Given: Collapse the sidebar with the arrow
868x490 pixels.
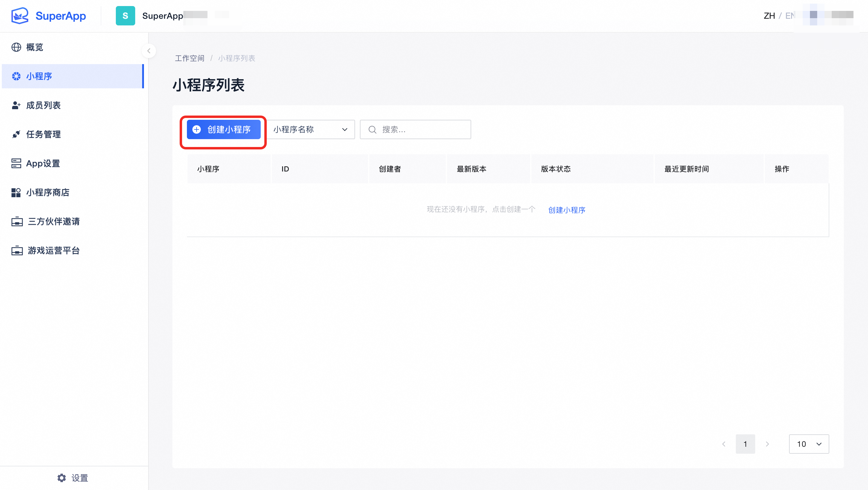Looking at the screenshot, I should pos(148,51).
